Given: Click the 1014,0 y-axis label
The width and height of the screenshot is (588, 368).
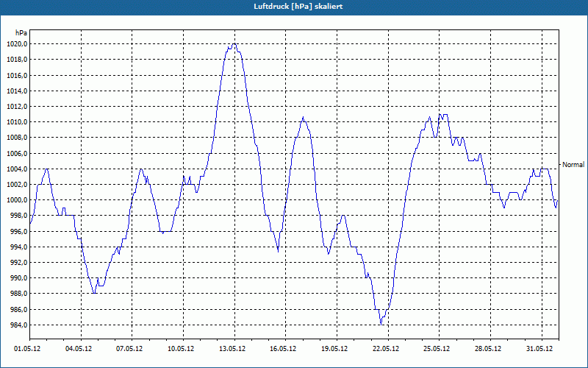Looking at the screenshot, I should tap(16, 91).
